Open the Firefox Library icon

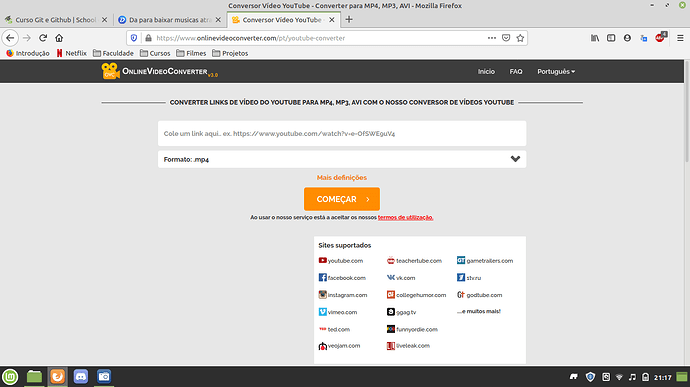(x=595, y=38)
